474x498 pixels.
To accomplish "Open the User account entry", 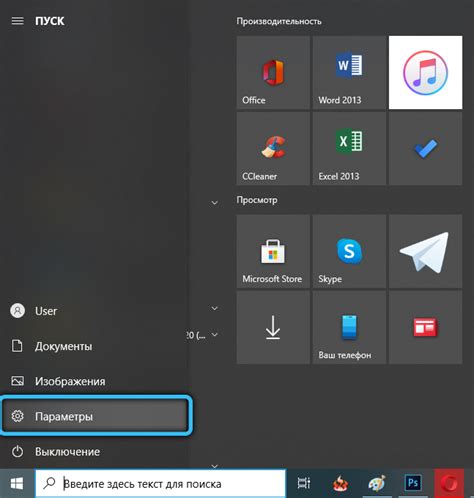I will point(95,311).
